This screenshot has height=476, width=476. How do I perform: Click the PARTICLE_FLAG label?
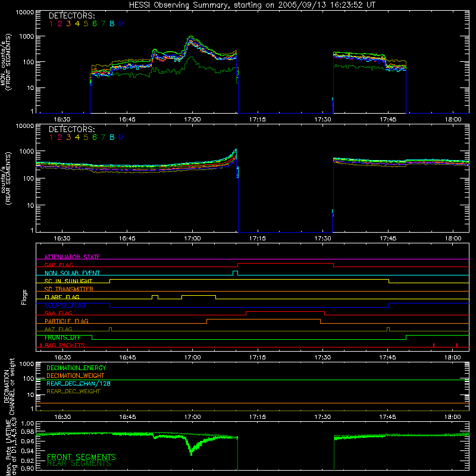67,321
